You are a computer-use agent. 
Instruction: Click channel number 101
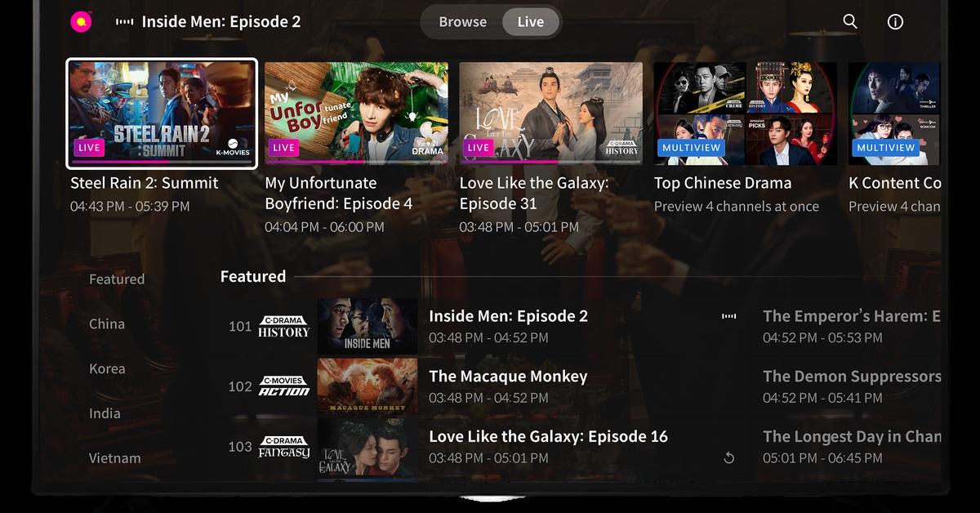click(x=240, y=327)
